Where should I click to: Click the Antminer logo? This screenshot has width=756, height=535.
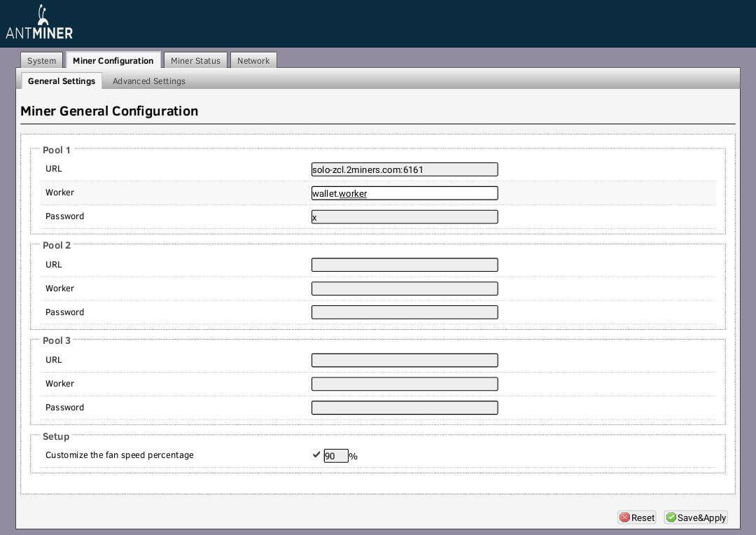point(39,23)
